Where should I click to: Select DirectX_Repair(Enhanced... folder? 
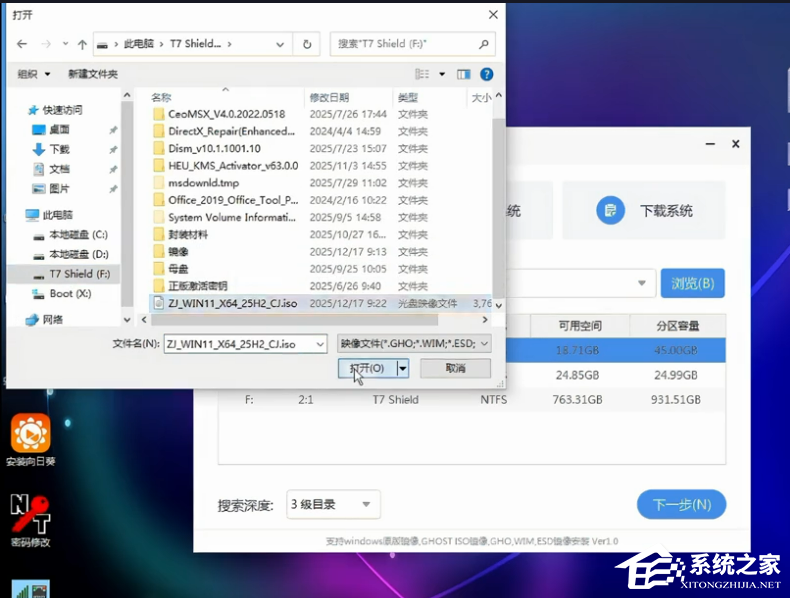(231, 131)
